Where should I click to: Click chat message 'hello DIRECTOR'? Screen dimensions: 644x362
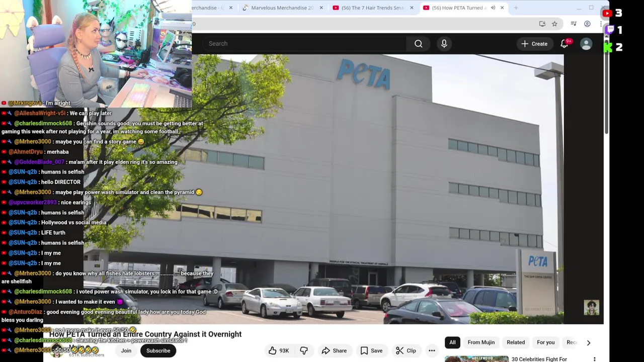[60, 182]
